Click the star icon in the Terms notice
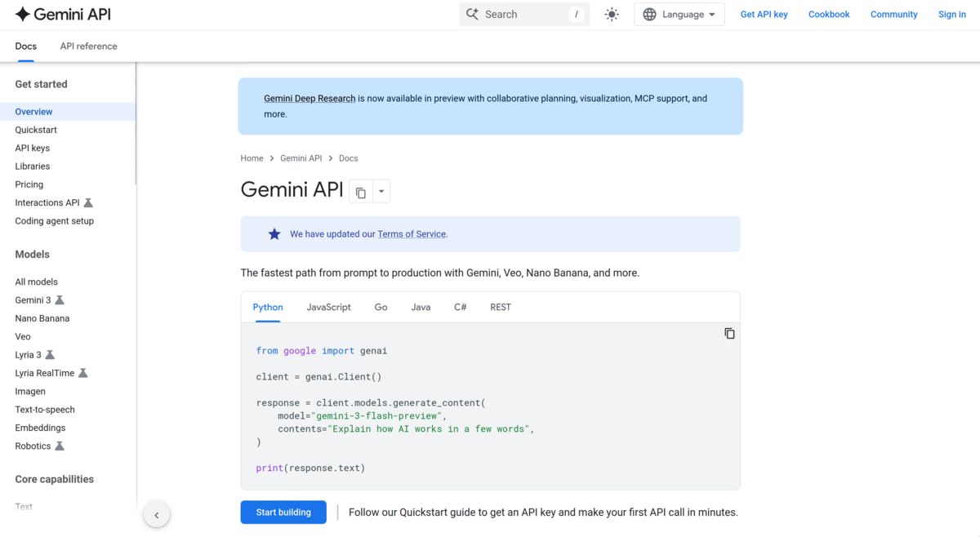The height and width of the screenshot is (537, 980). (274, 233)
